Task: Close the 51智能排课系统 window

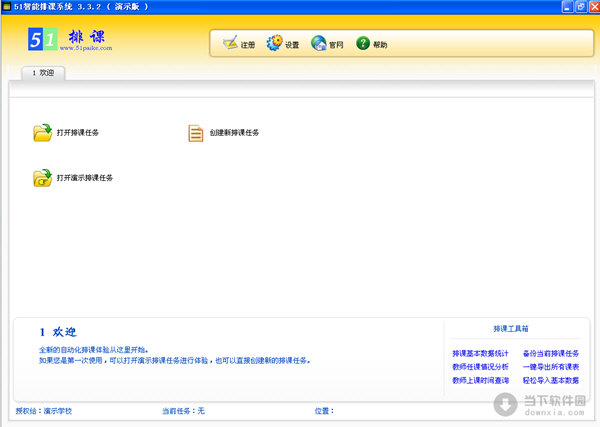Action: point(594,7)
